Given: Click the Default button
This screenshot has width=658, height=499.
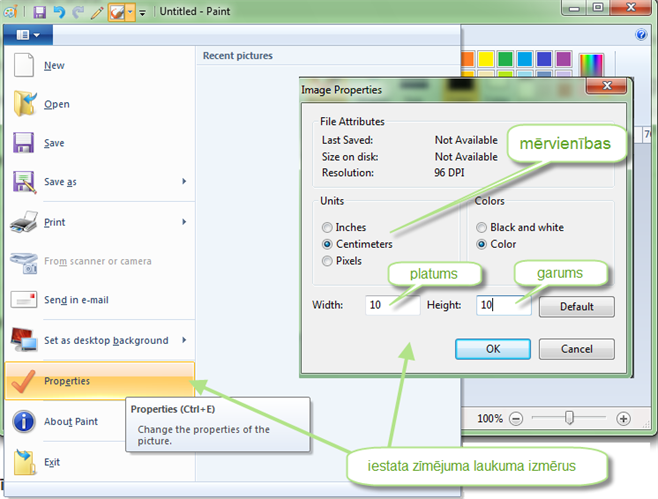Looking at the screenshot, I should [x=576, y=307].
